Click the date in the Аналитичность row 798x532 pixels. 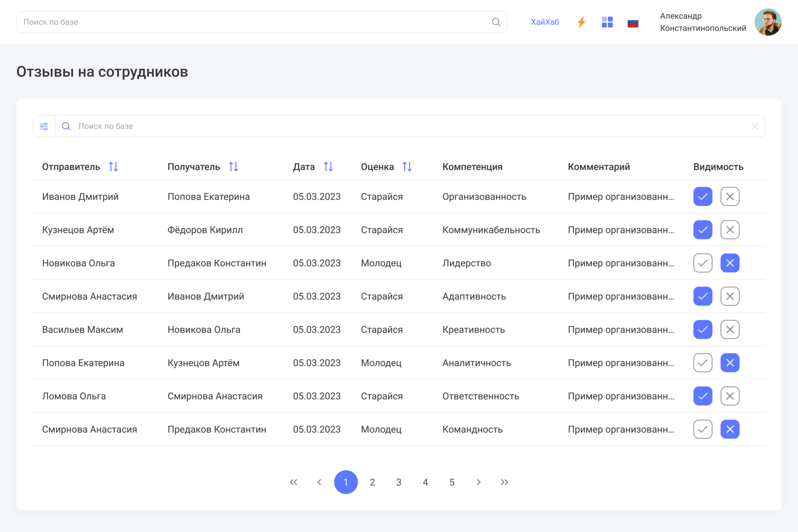click(317, 363)
